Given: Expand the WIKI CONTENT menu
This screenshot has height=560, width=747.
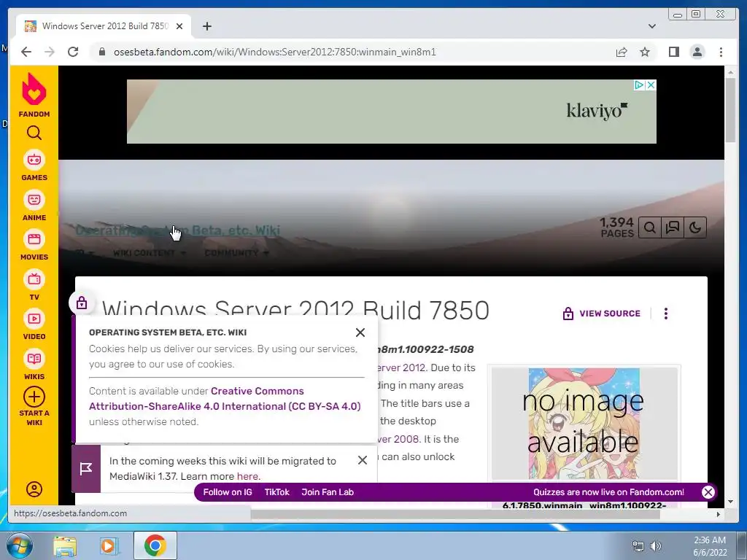Looking at the screenshot, I should click(x=149, y=253).
